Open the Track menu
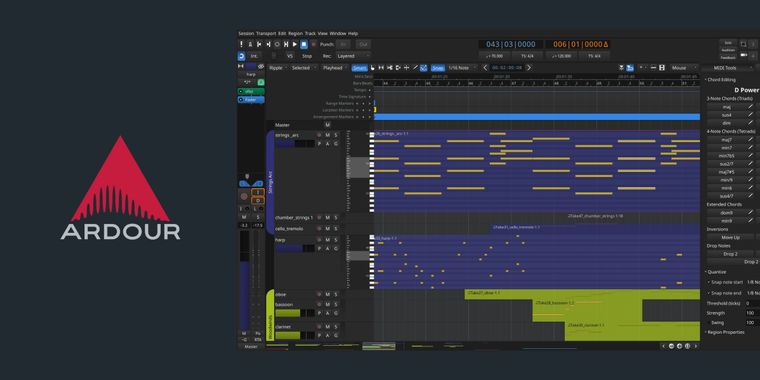Screen dimensions: 760x380 [310, 33]
